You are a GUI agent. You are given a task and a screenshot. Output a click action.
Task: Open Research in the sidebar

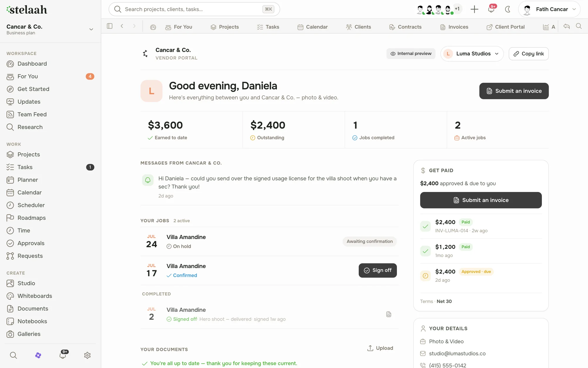(x=50, y=127)
